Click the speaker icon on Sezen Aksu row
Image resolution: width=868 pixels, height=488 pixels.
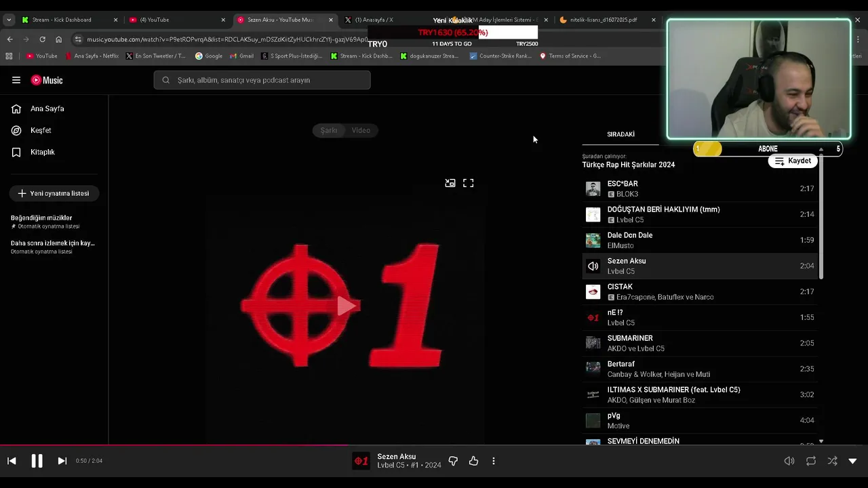593,266
